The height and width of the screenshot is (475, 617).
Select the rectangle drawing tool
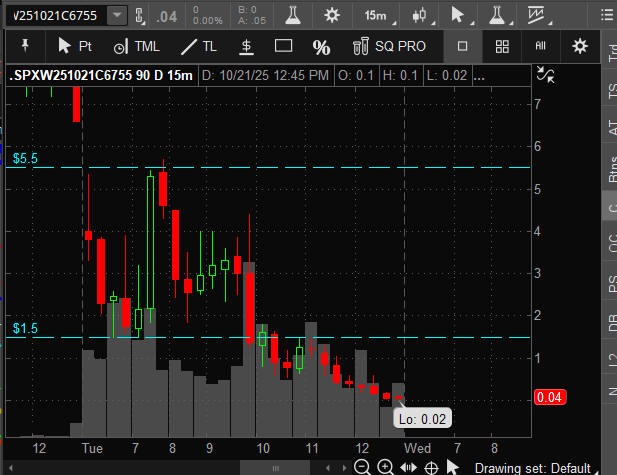[283, 46]
